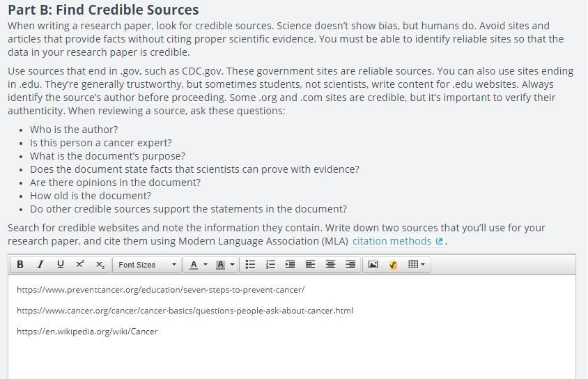Expand text color picker arrow
The height and width of the screenshot is (379, 588).
click(206, 265)
